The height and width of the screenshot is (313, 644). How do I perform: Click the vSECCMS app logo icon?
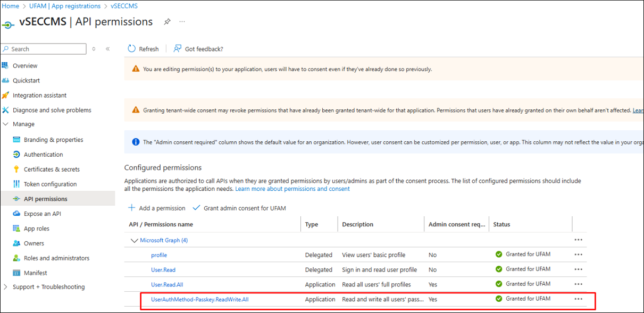point(8,24)
